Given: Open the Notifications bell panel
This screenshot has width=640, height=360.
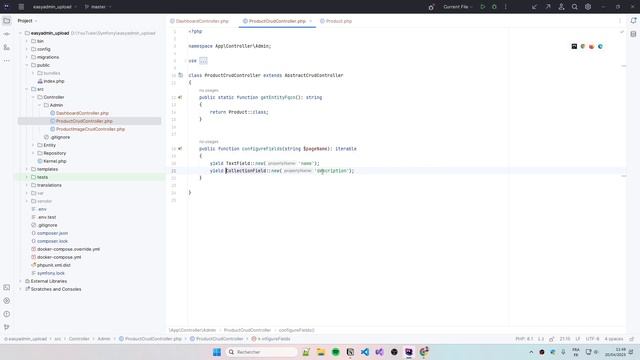Looking at the screenshot, I should pyautogui.click(x=633, y=20).
